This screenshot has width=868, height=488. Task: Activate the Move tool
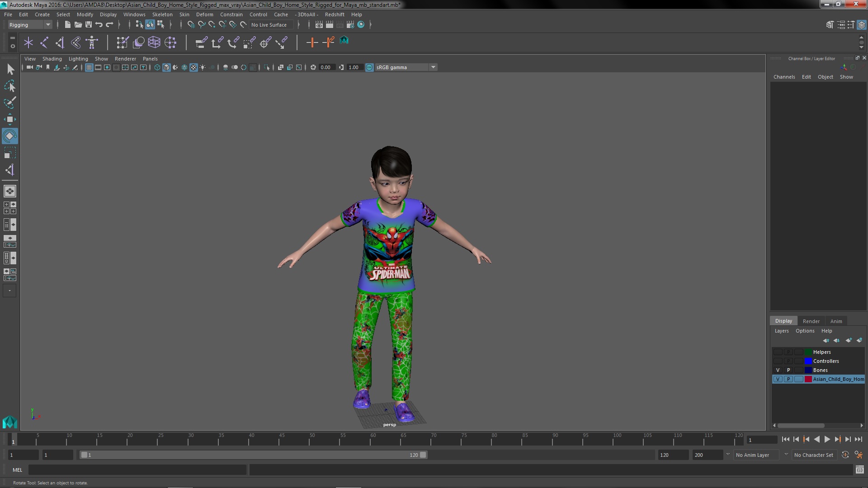click(10, 119)
